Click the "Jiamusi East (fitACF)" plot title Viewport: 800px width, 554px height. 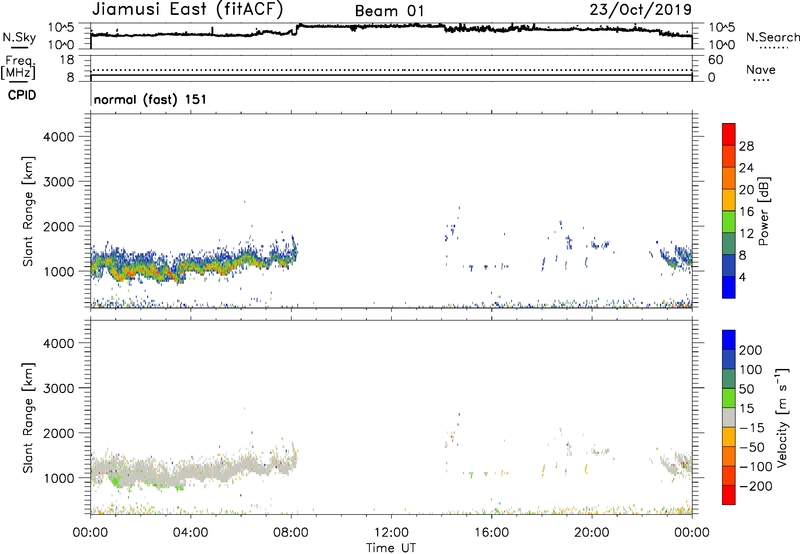(187, 9)
